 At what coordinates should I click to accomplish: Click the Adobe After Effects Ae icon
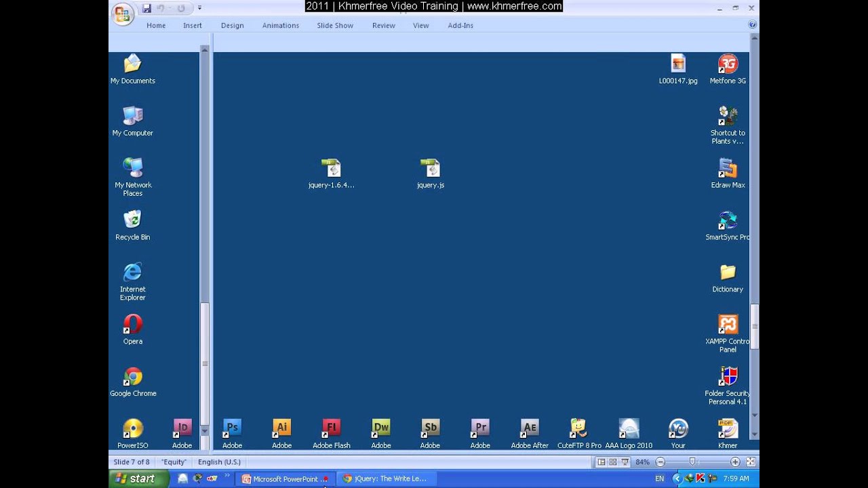pos(530,428)
